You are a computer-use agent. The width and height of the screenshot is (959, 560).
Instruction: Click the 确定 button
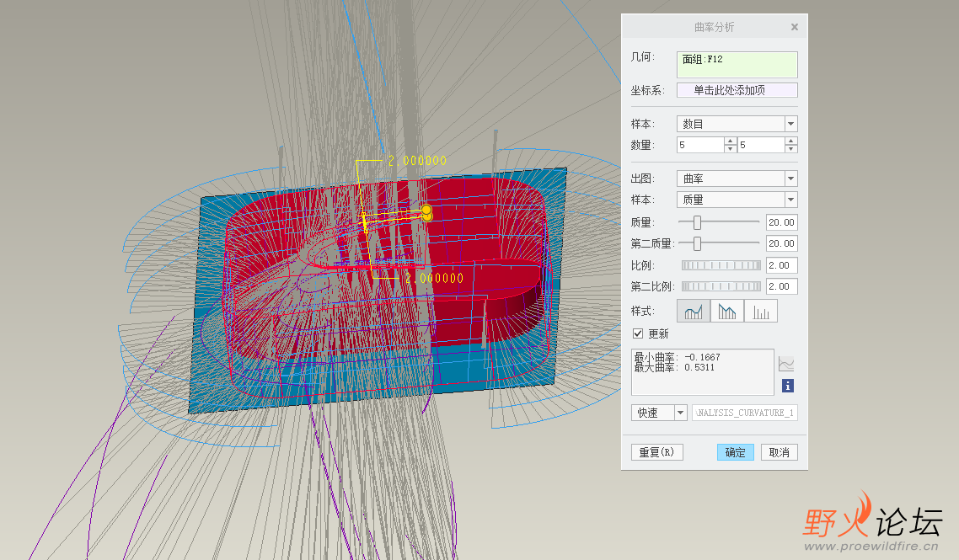click(735, 452)
